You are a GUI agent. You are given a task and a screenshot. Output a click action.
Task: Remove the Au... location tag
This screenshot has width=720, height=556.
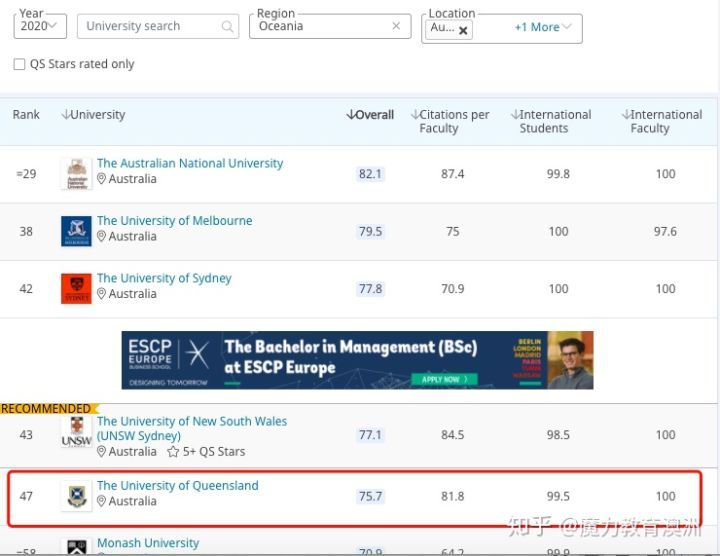(463, 31)
